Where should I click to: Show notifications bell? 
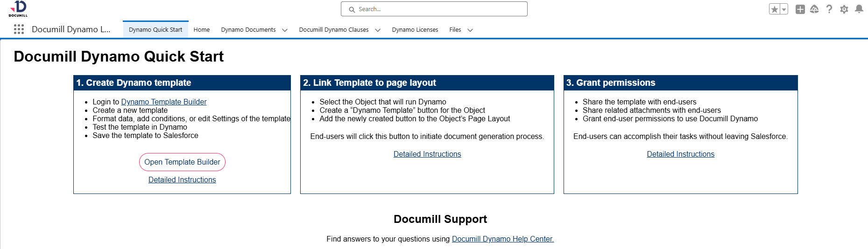(x=859, y=9)
